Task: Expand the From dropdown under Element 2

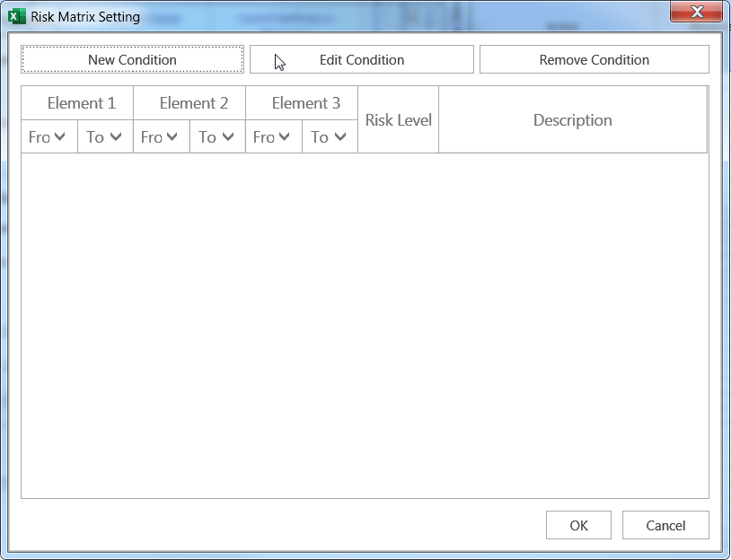Action: pos(172,137)
